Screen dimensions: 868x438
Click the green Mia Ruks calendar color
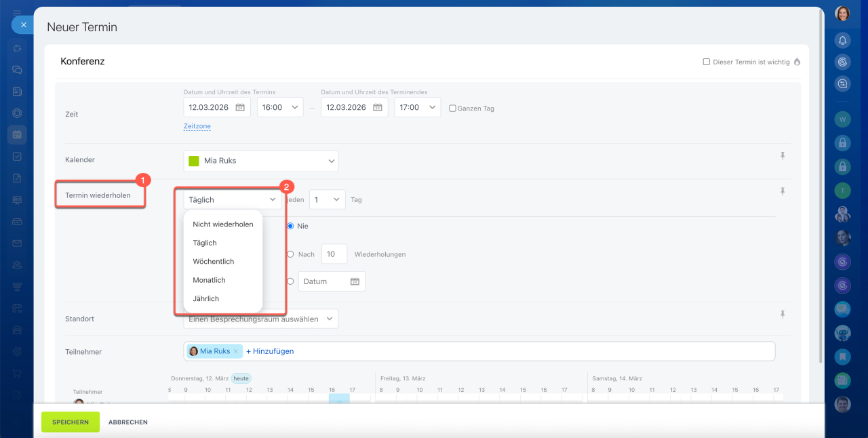[194, 161]
